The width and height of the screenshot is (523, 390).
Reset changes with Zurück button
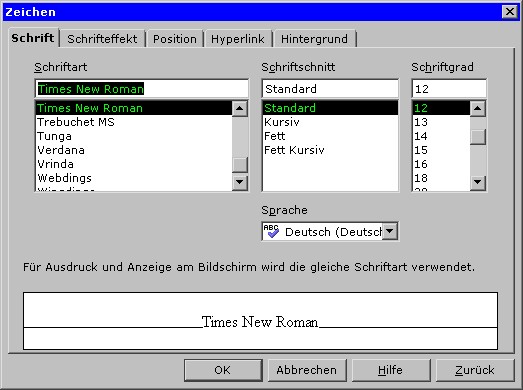pyautogui.click(x=475, y=370)
